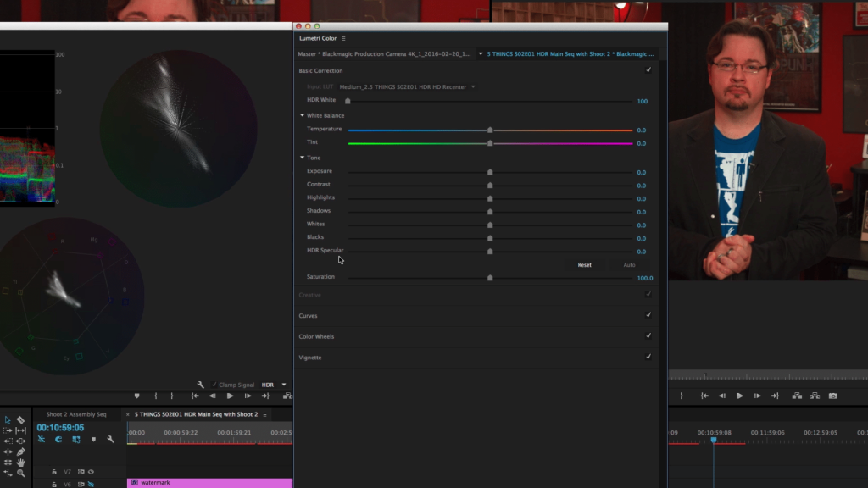868x488 pixels.
Task: Add marker below the scopes panel
Action: 136,396
